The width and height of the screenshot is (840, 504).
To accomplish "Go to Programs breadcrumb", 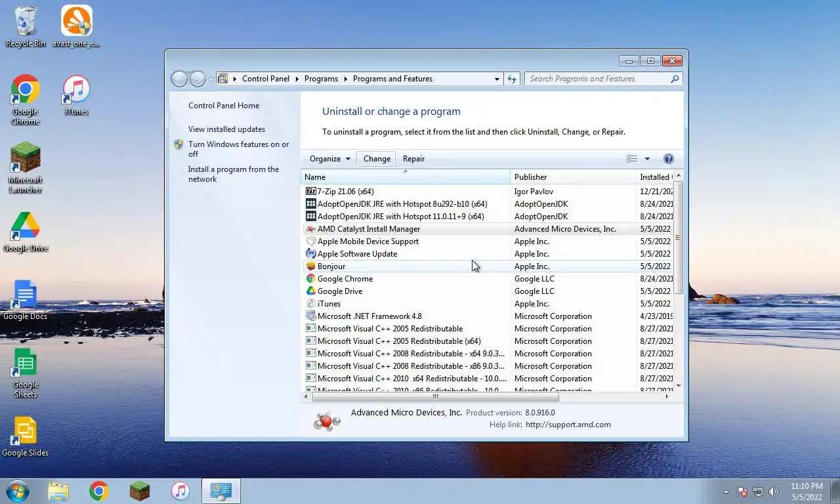I will [321, 79].
